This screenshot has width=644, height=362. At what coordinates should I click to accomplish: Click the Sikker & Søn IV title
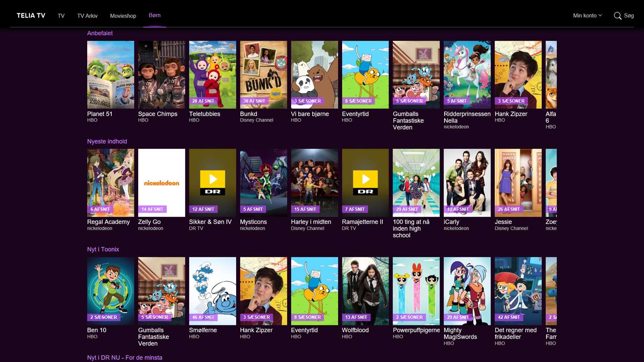pos(211,222)
